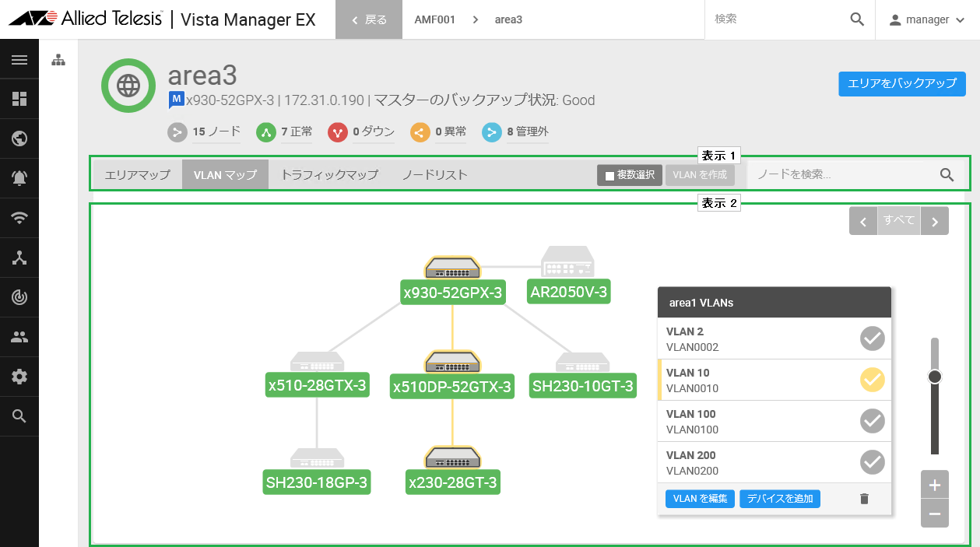
Task: Toggle the VLAN 200 check mark
Action: point(873,462)
